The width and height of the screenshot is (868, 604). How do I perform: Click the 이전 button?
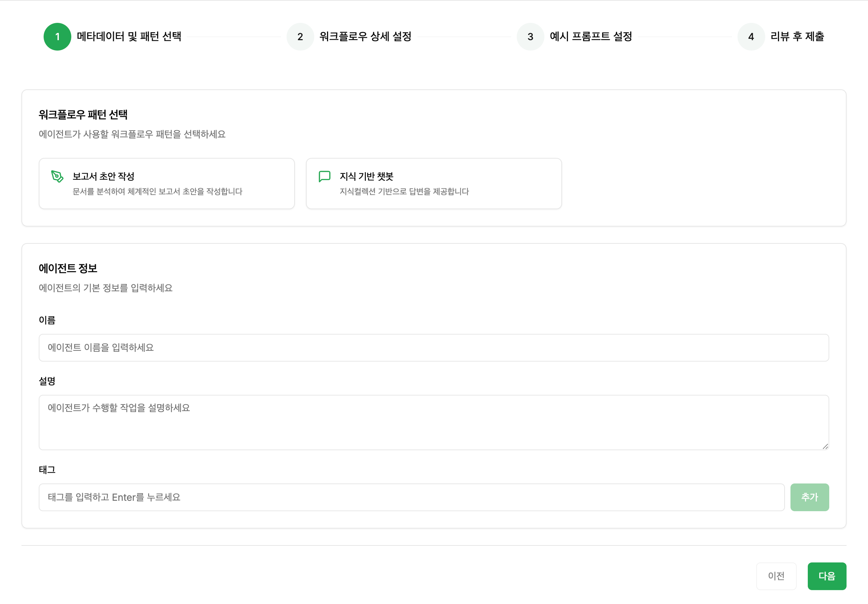776,576
